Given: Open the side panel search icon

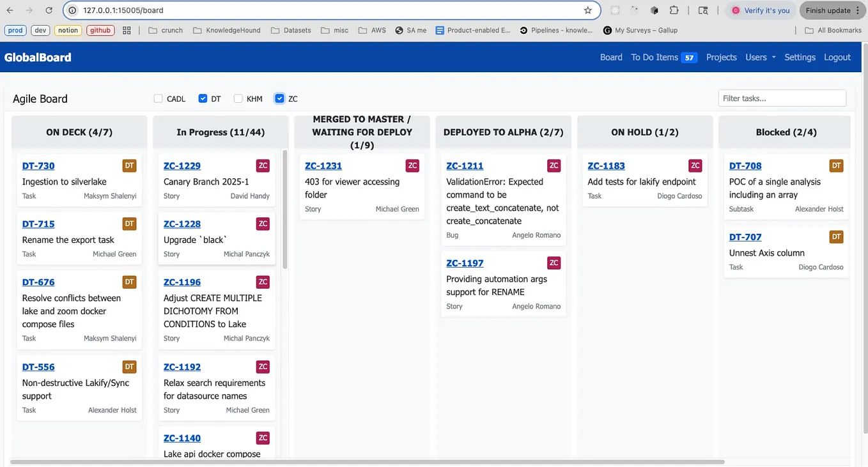Looking at the screenshot, I should pyautogui.click(x=703, y=10).
